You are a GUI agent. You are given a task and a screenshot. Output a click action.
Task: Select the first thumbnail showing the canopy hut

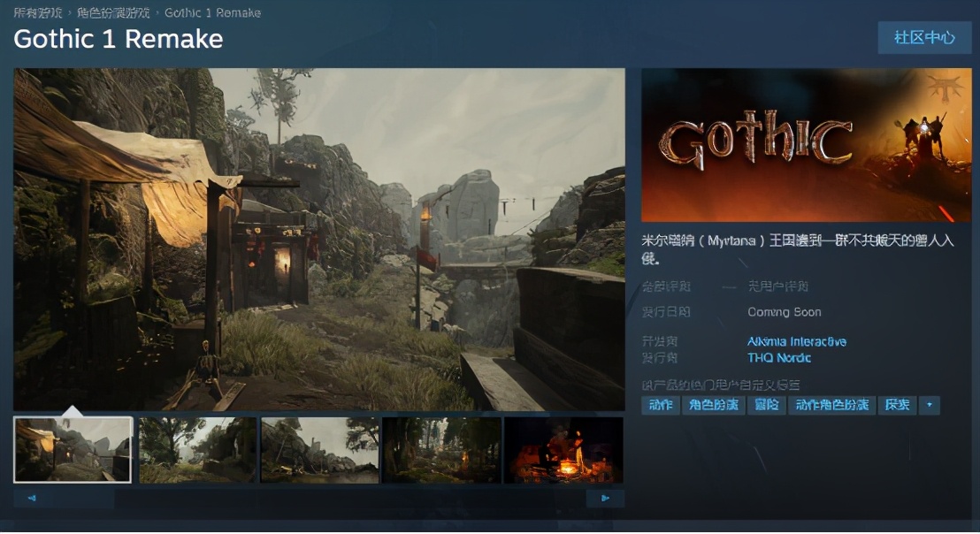coord(73,450)
